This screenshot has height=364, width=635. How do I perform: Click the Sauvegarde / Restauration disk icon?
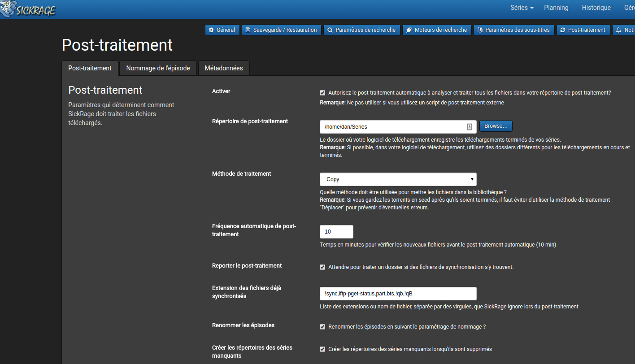click(248, 30)
